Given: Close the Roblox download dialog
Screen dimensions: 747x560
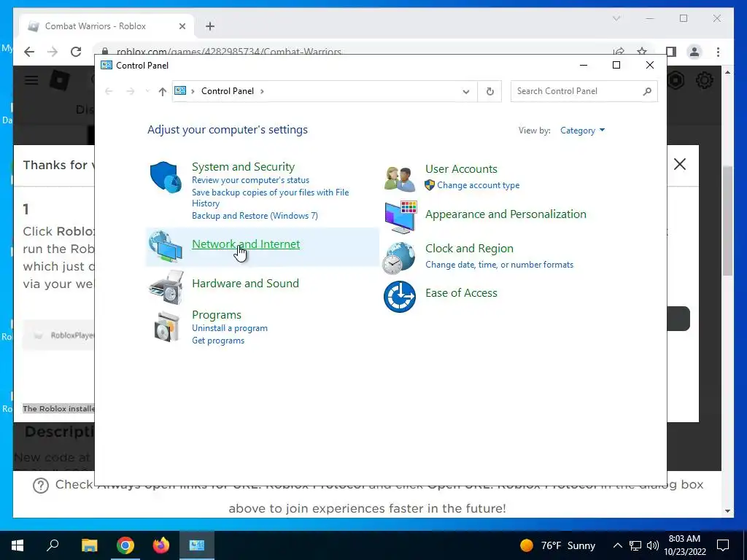Looking at the screenshot, I should tap(680, 164).
